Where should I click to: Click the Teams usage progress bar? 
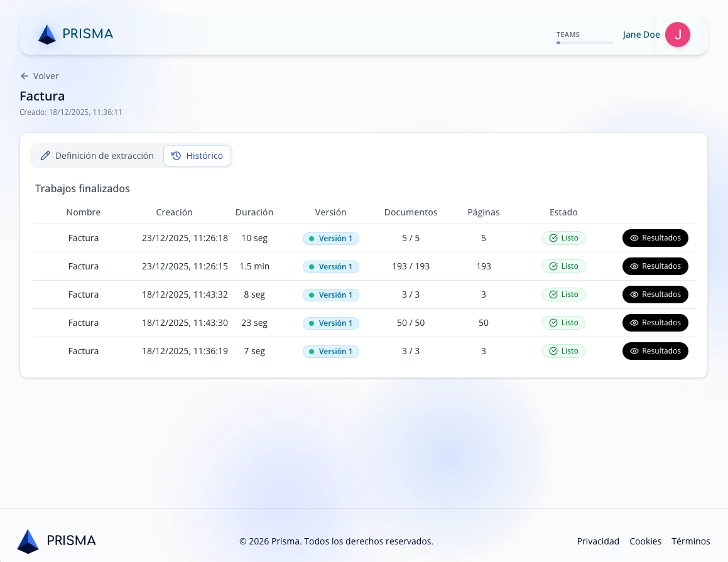[585, 43]
